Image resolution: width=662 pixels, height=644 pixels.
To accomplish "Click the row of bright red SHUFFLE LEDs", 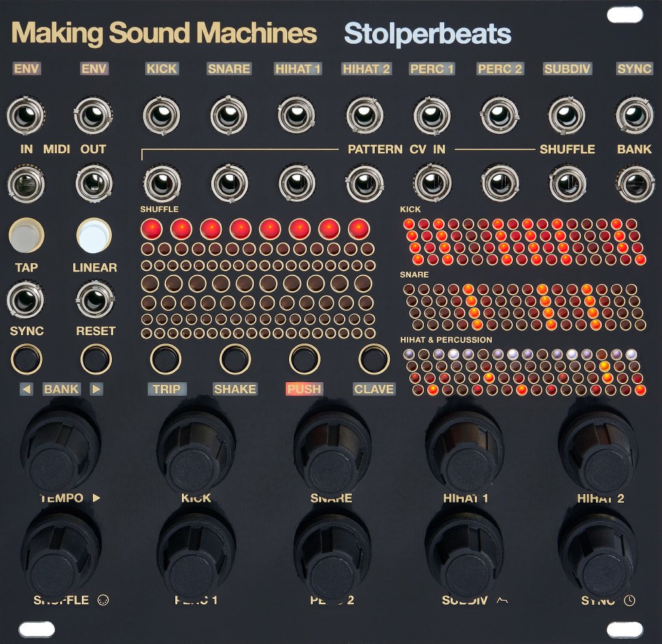I will (255, 229).
